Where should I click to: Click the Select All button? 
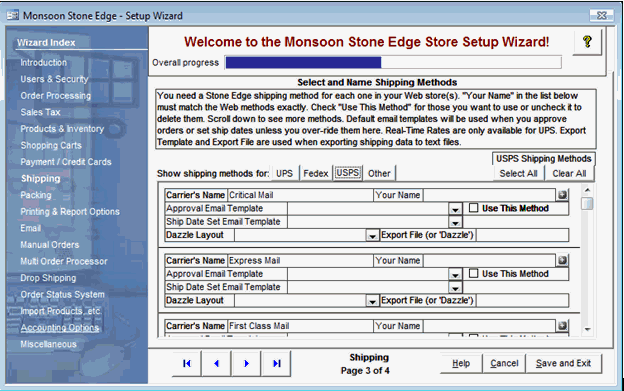(518, 173)
